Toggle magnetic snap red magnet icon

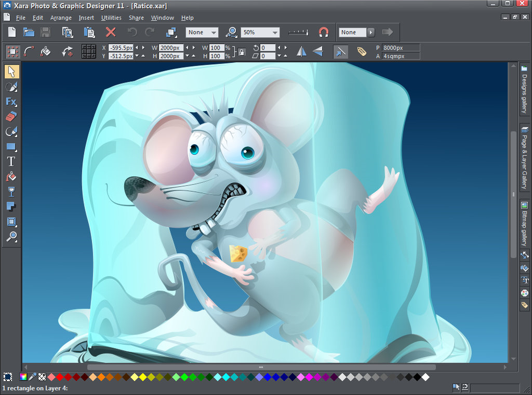323,32
